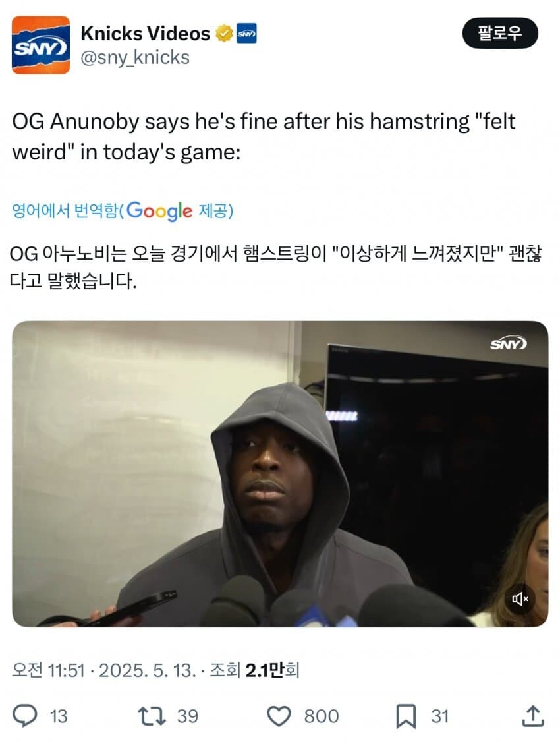
Task: Open the reply comment icon
Action: [24, 716]
